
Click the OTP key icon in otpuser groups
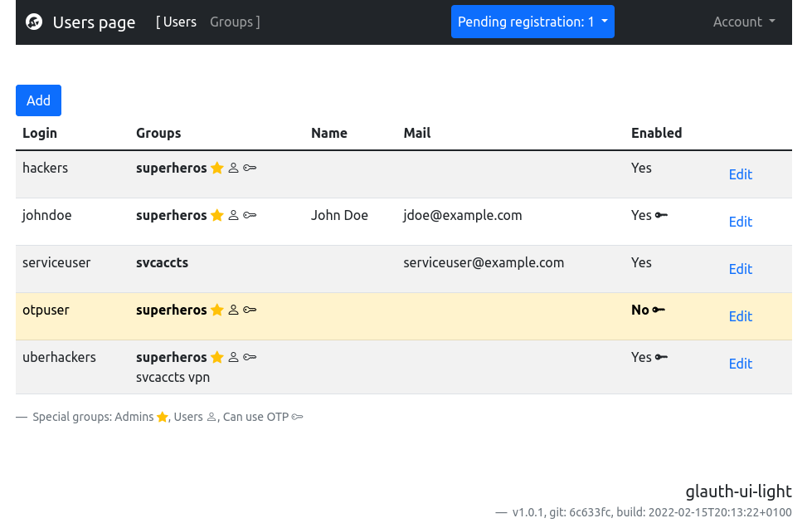point(250,310)
